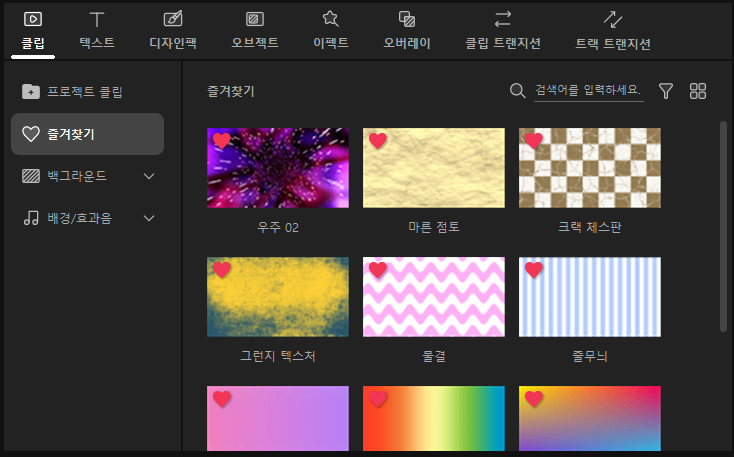Unfavorite 우주 02 via heart icon
Screen dimensions: 734x457
(222, 141)
